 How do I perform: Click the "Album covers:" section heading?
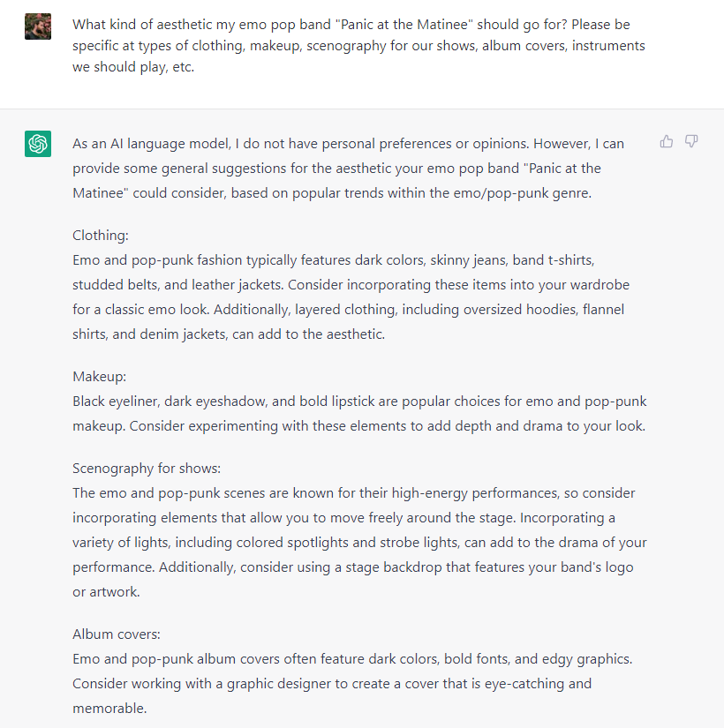(x=117, y=634)
